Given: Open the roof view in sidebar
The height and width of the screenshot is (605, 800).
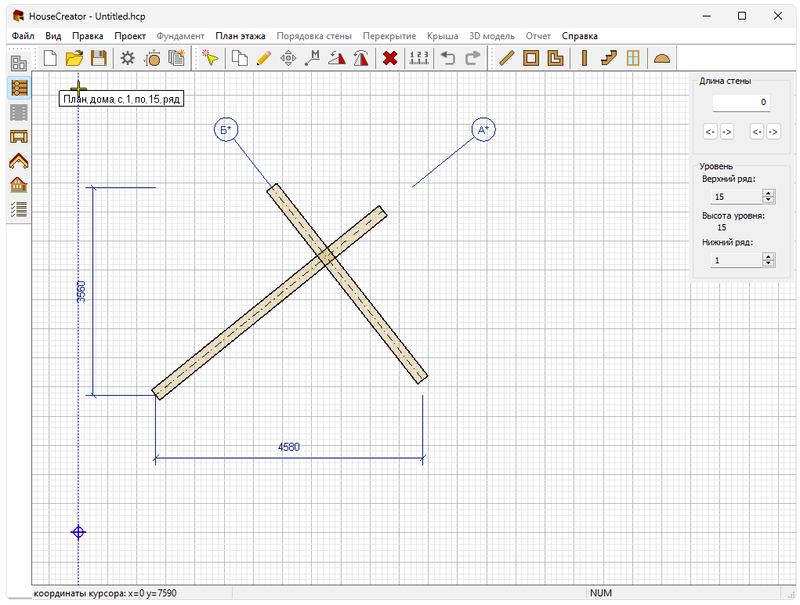Looking at the screenshot, I should (18, 161).
